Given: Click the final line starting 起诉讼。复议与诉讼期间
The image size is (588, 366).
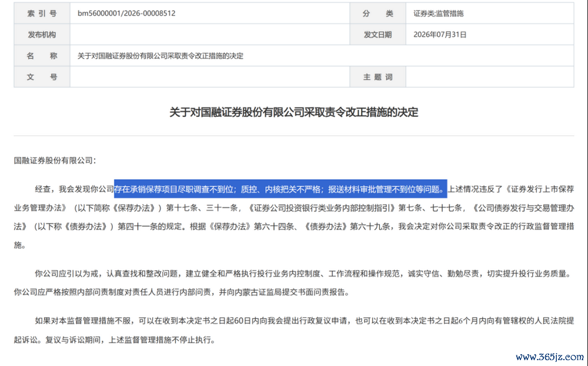Looking at the screenshot, I should (115, 340).
